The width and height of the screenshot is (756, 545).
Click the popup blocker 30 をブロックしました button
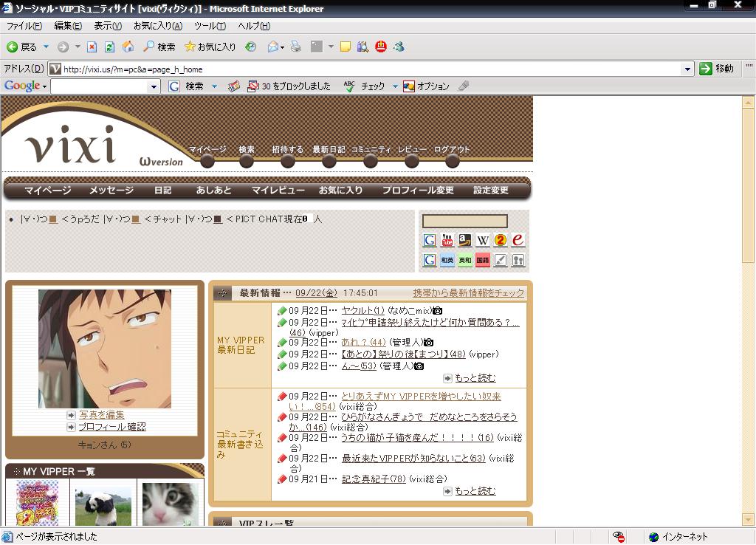(x=289, y=86)
